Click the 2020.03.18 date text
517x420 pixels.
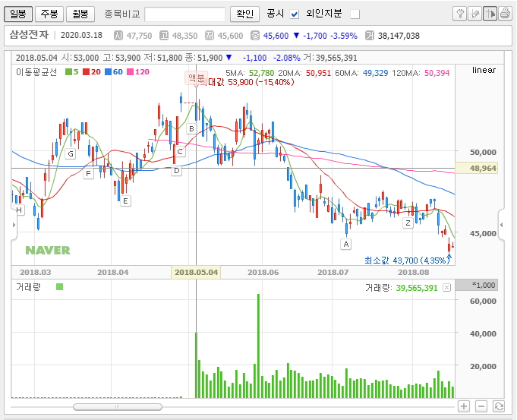coord(81,35)
